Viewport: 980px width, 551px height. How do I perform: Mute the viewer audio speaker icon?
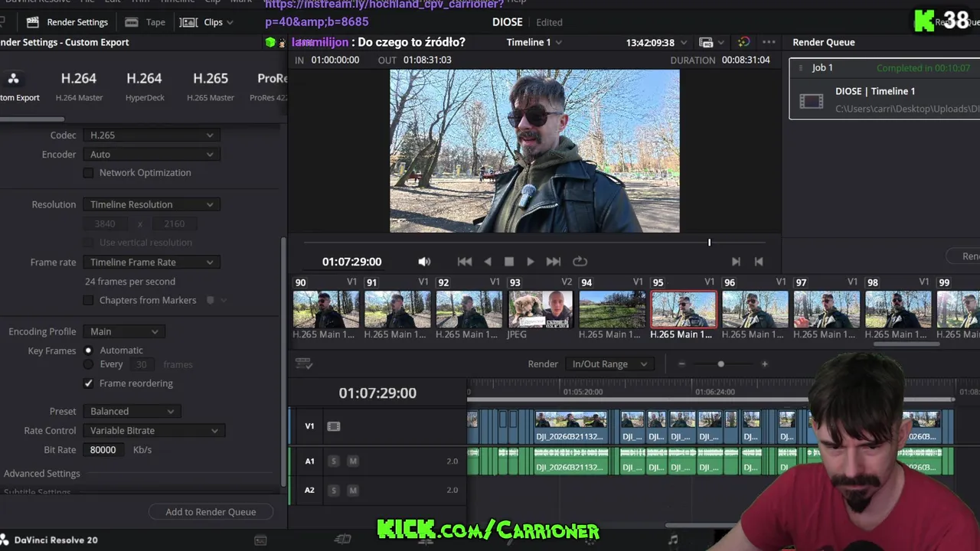[424, 262]
